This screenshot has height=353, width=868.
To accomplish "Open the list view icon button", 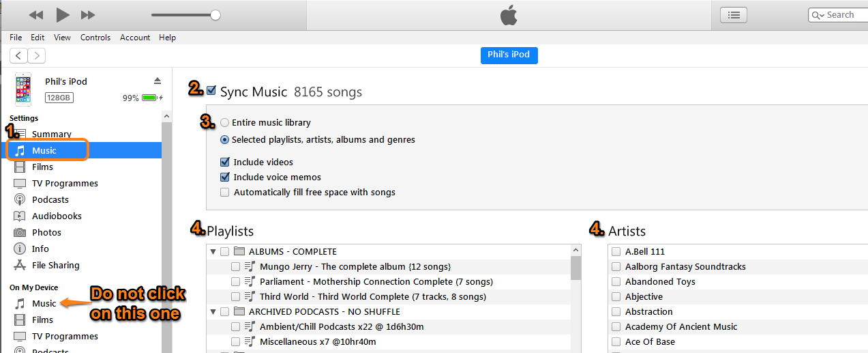I will click(734, 14).
